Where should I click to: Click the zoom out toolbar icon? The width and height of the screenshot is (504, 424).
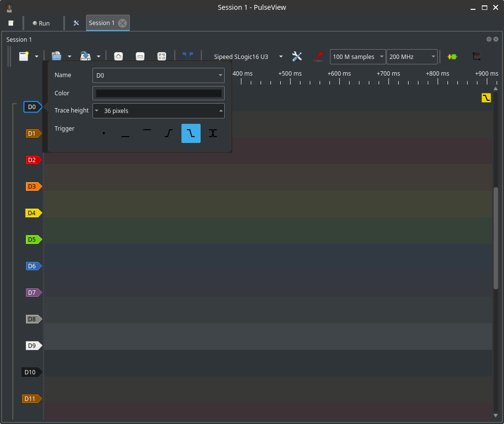[x=140, y=57]
